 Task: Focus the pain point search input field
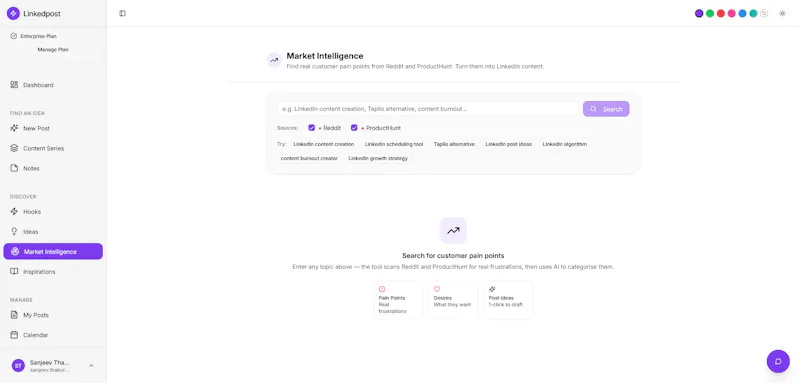(429, 109)
